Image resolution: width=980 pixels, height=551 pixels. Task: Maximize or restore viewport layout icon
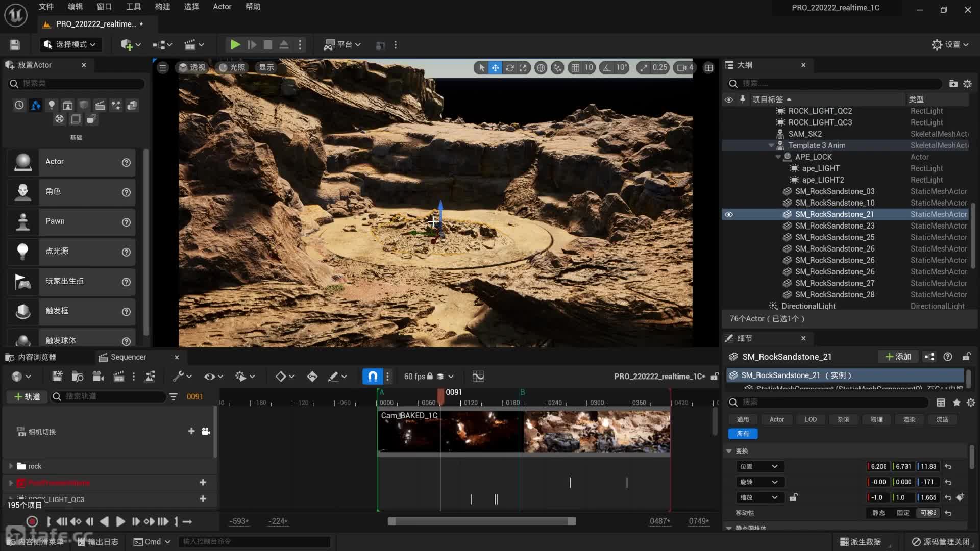pos(708,67)
